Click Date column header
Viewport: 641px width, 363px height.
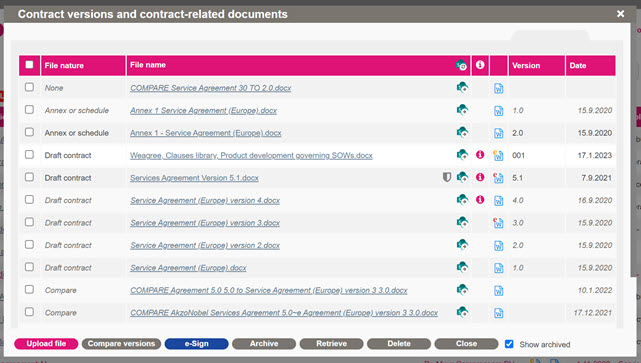point(590,65)
